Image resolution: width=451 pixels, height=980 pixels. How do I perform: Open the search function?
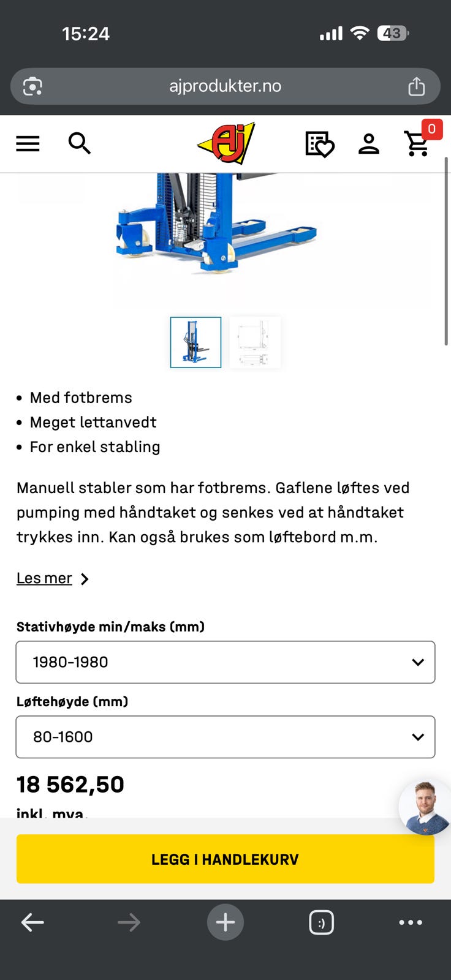pos(80,143)
